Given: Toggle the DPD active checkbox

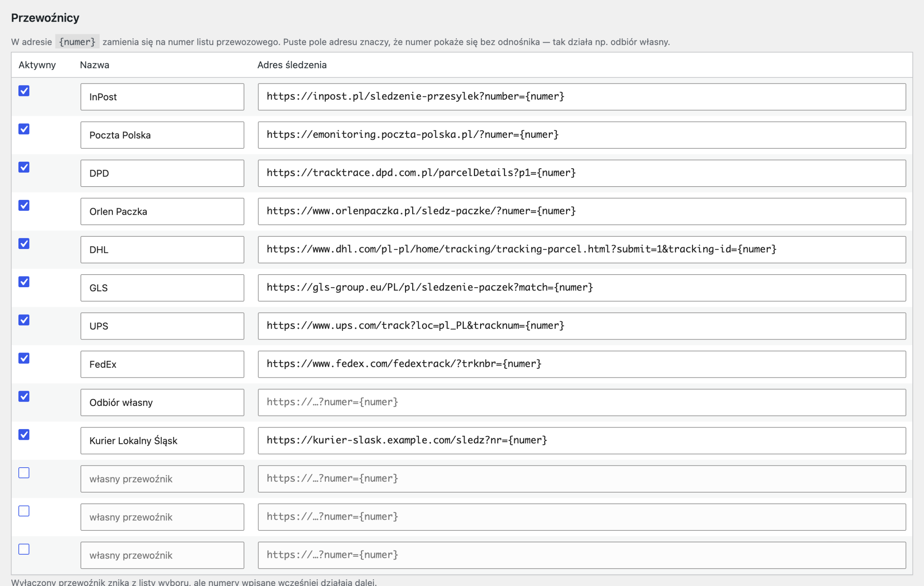Looking at the screenshot, I should (24, 167).
